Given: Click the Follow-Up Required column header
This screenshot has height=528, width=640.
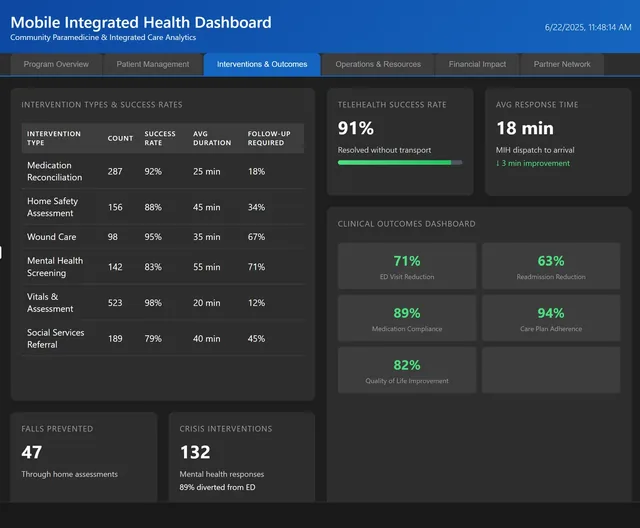Looking at the screenshot, I should point(269,138).
